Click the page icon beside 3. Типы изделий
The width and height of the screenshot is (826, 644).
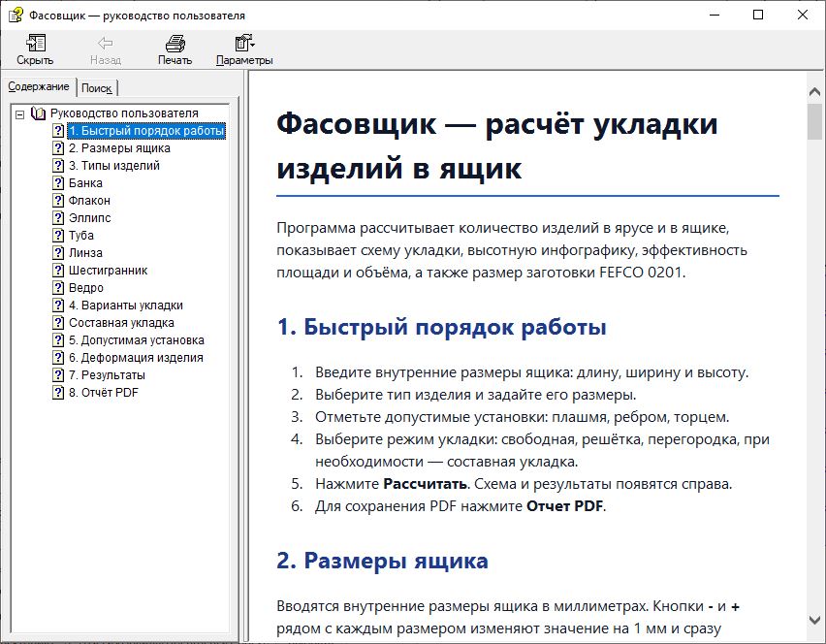(58, 166)
